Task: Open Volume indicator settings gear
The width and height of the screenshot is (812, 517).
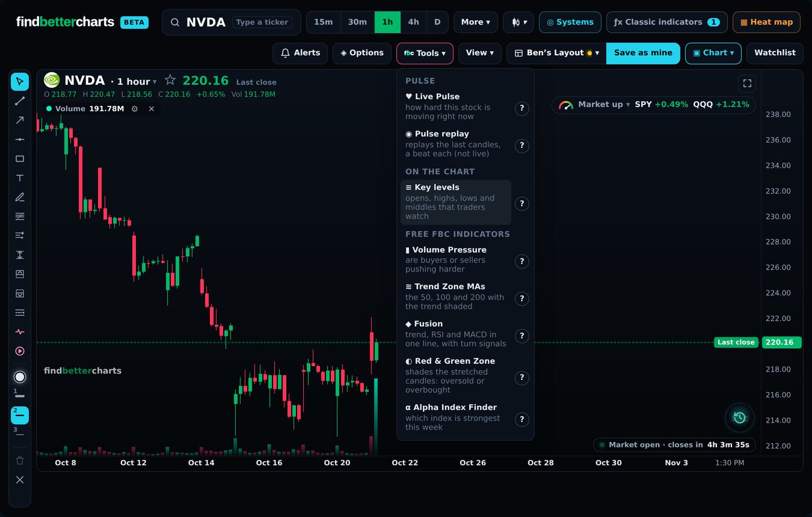Action: (x=135, y=109)
